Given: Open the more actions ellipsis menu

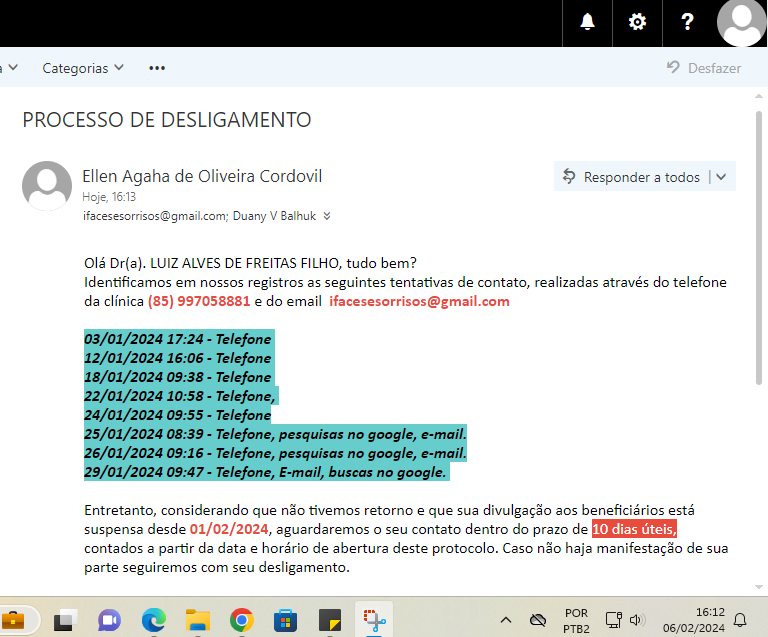Looking at the screenshot, I should 157,68.
